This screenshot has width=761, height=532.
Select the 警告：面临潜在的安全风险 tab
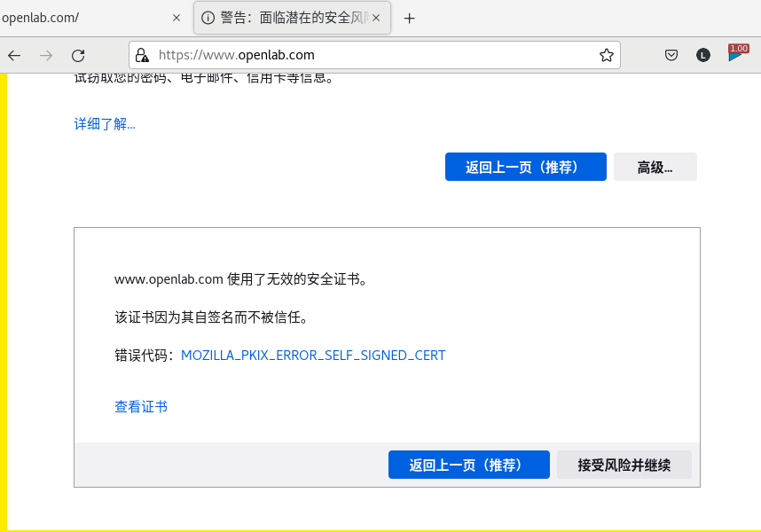(x=292, y=18)
